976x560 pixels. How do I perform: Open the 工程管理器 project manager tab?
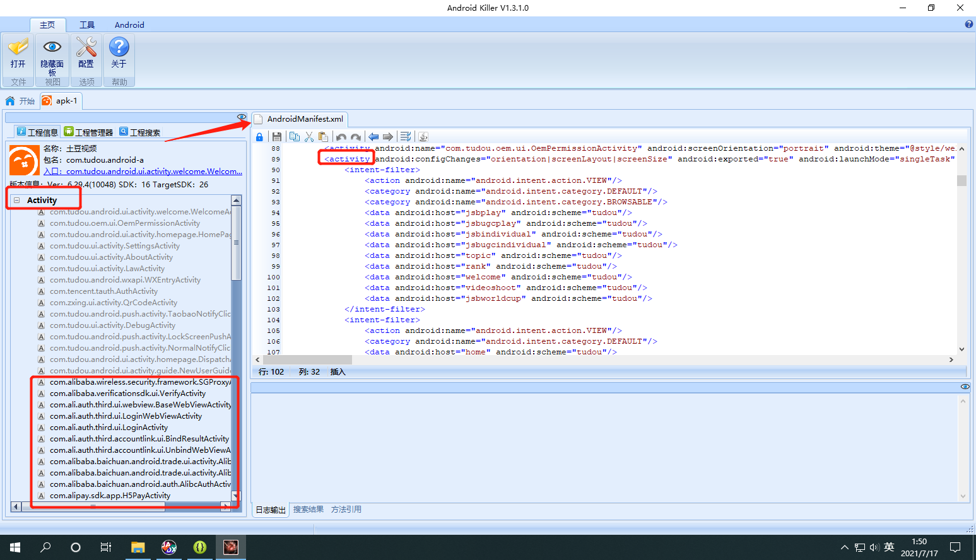(88, 132)
